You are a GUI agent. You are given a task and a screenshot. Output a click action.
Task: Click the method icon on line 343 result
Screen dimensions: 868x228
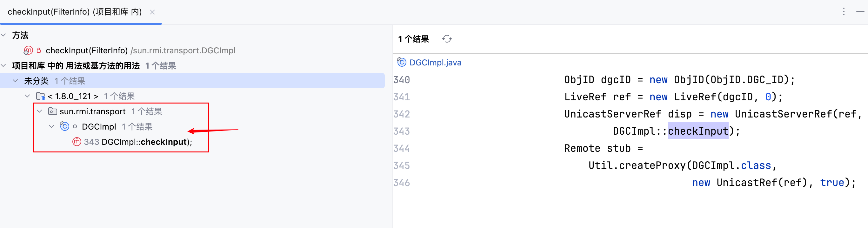point(77,142)
